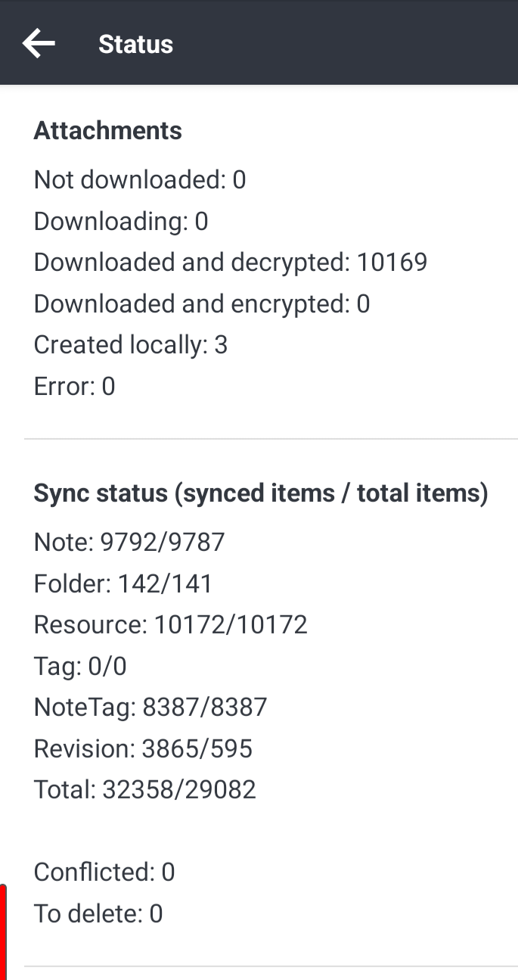The image size is (518, 980).
Task: Select the 'To delete: 0' line
Action: coord(98,913)
